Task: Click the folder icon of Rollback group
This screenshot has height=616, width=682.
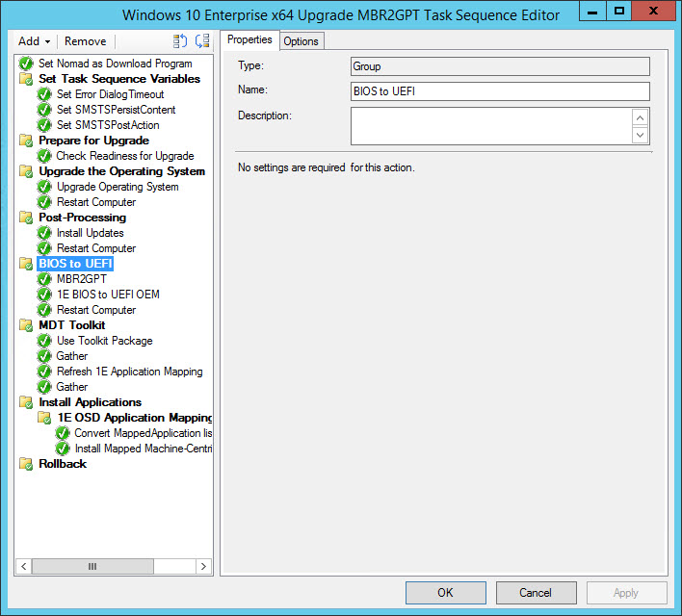Action: [26, 464]
